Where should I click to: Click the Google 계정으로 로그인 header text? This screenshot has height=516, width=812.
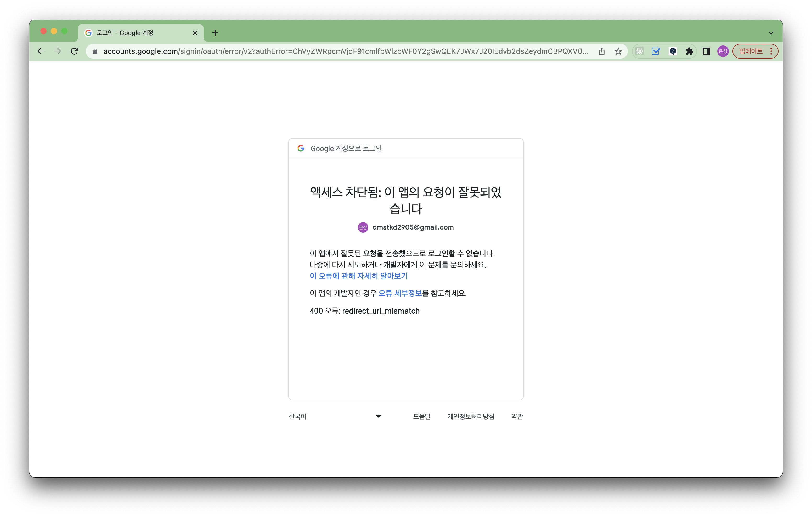(346, 148)
